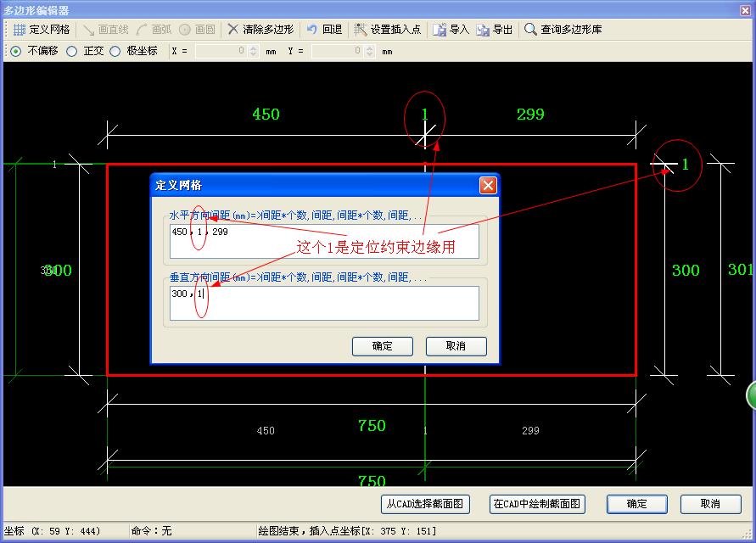Viewport: 756px width, 543px height.
Task: Click the 水平方向间距 text field
Action: click(x=324, y=241)
